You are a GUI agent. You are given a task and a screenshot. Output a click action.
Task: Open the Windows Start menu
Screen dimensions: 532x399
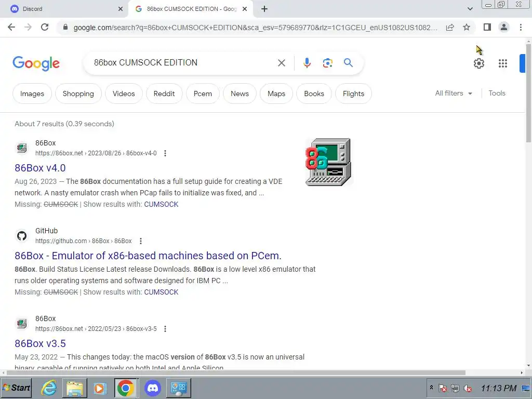point(16,388)
